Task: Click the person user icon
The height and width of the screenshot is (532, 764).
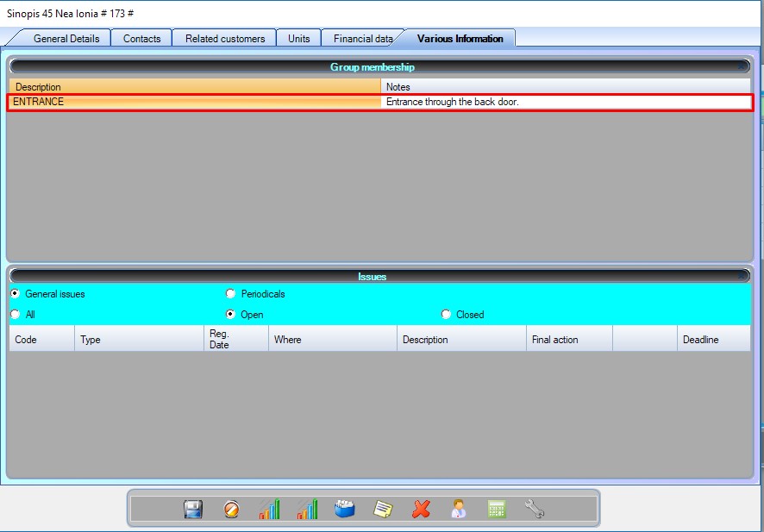Action: pos(458,510)
